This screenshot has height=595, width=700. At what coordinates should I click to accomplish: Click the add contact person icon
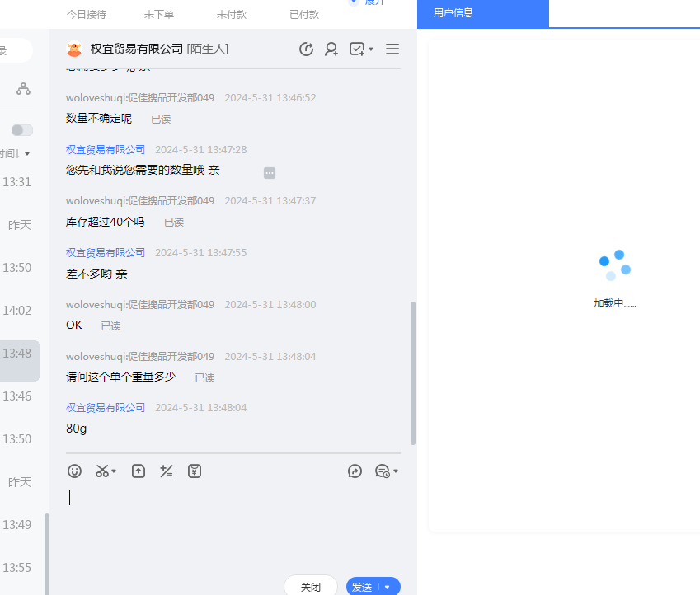331,49
